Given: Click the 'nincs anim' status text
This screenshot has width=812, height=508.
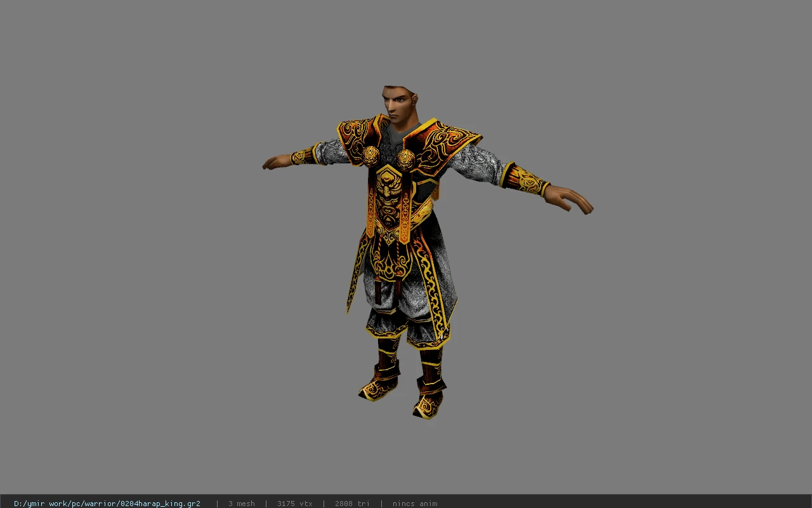Looking at the screenshot, I should [x=415, y=504].
